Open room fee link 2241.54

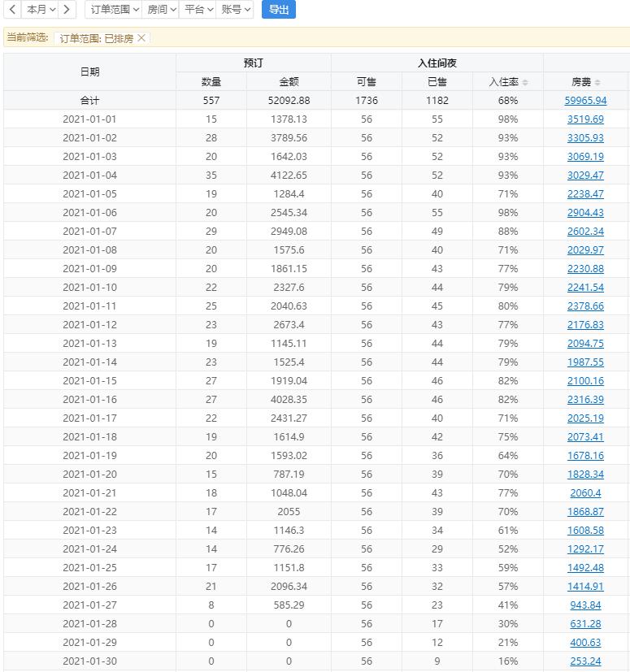585,287
